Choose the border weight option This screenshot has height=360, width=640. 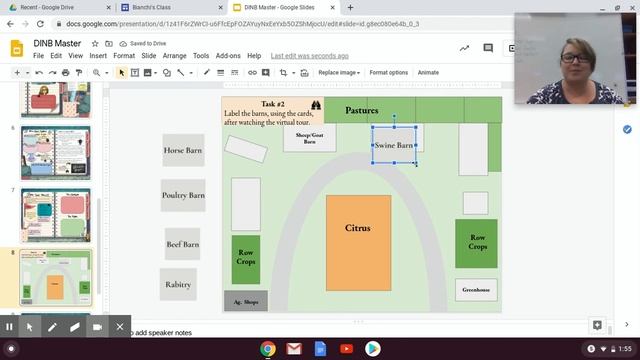[x=220, y=73]
